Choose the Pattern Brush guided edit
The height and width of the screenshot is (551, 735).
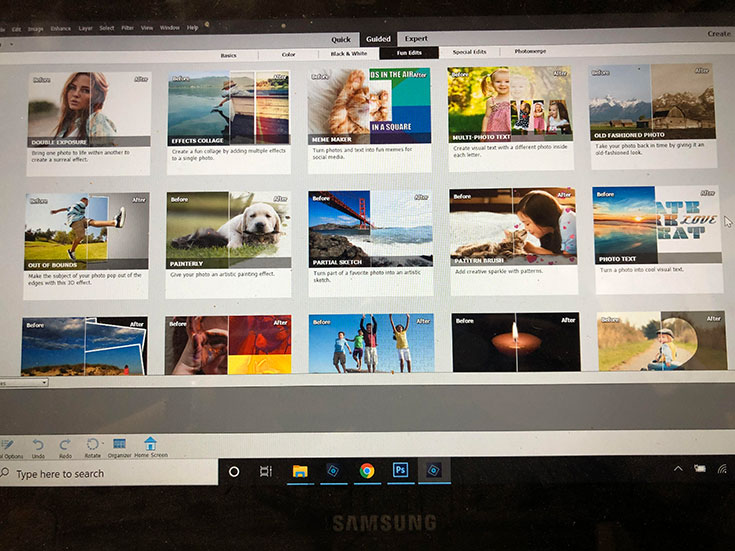pos(513,242)
